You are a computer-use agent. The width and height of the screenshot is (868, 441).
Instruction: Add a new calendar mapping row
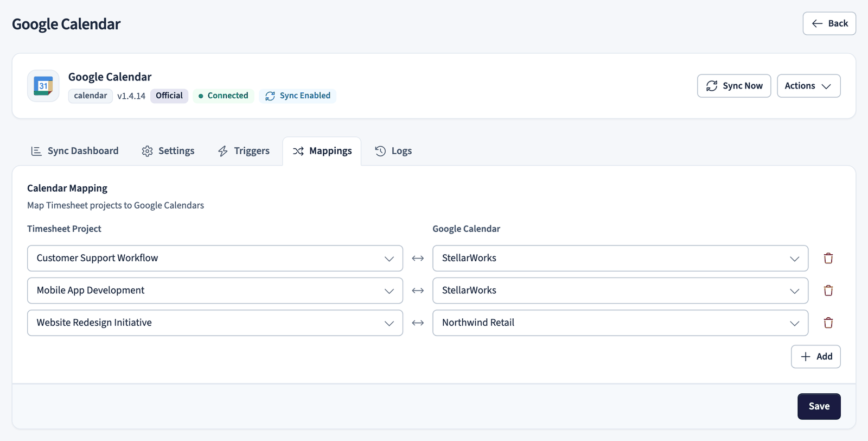(815, 357)
